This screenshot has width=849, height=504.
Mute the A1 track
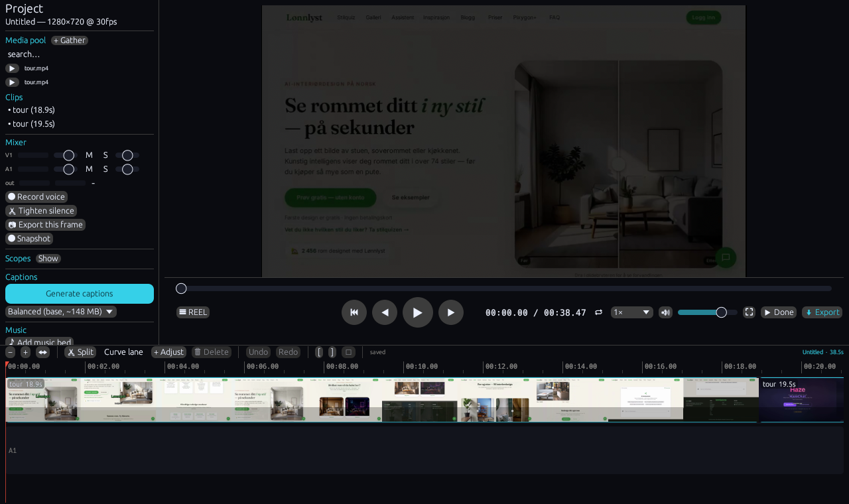pyautogui.click(x=89, y=169)
